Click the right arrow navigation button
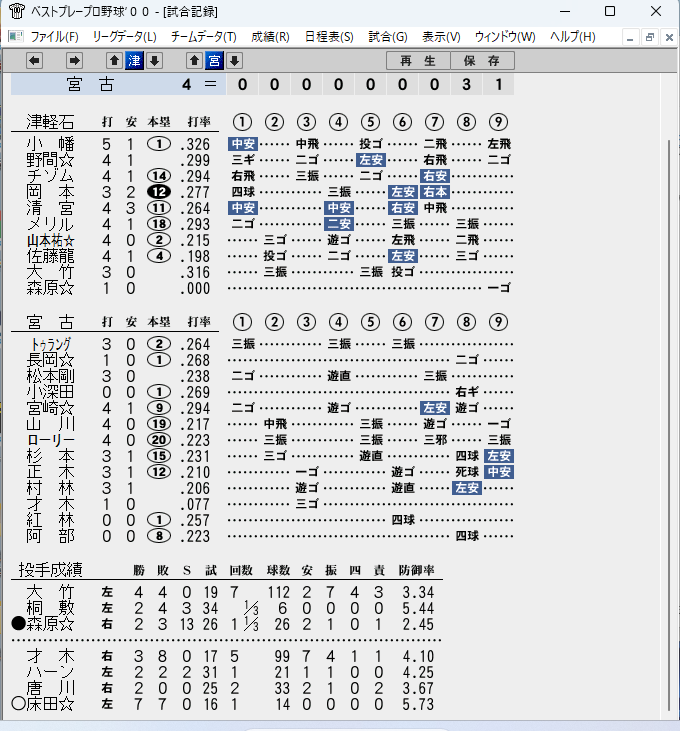 pyautogui.click(x=74, y=61)
